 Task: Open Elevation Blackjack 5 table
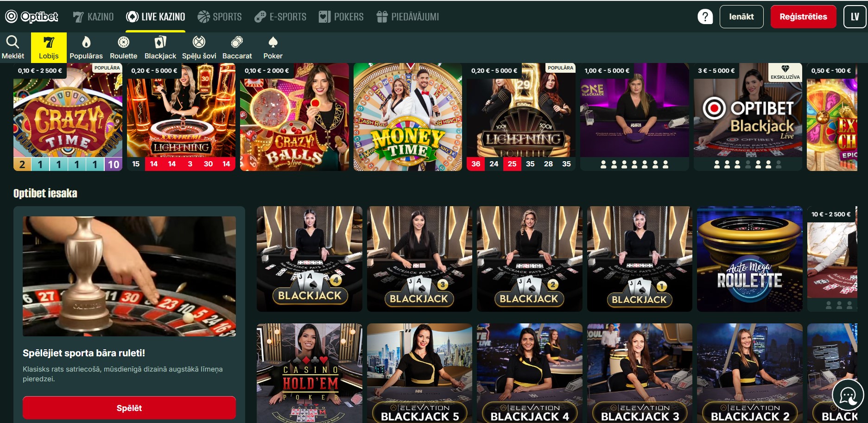tap(419, 373)
